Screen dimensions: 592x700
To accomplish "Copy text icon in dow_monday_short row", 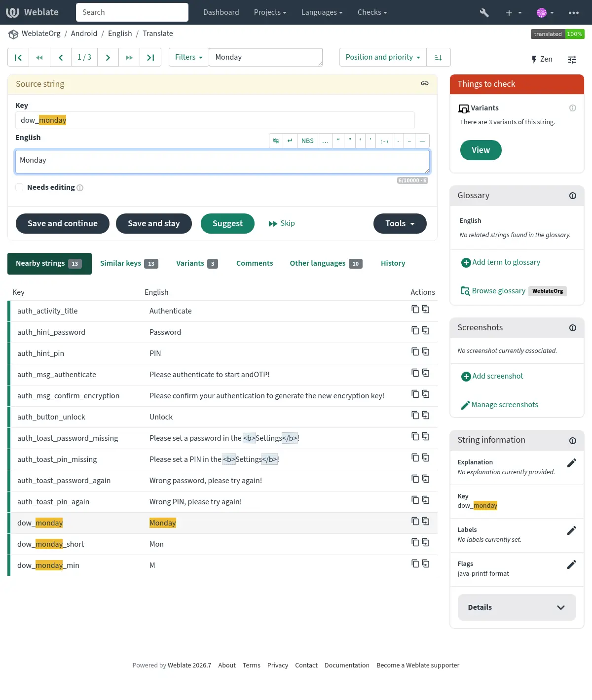I will pos(415,542).
